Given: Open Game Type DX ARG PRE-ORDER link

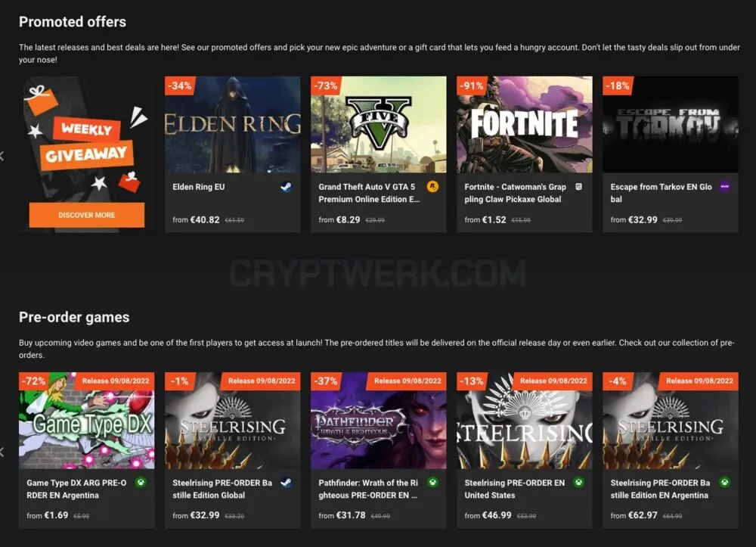Looking at the screenshot, I should pyautogui.click(x=76, y=489).
